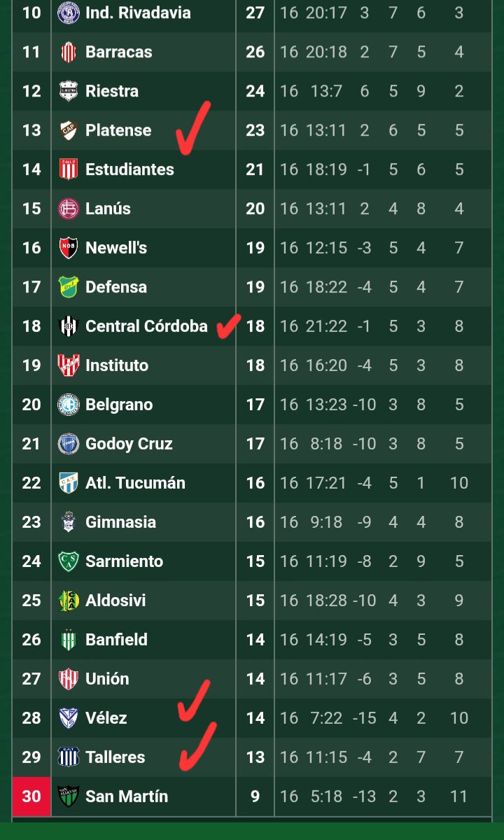Image resolution: width=504 pixels, height=840 pixels.
Task: Open the Gimnasia team name
Action: click(x=120, y=522)
